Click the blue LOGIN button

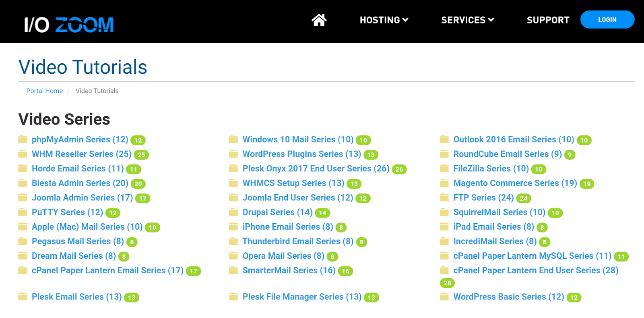(x=607, y=19)
